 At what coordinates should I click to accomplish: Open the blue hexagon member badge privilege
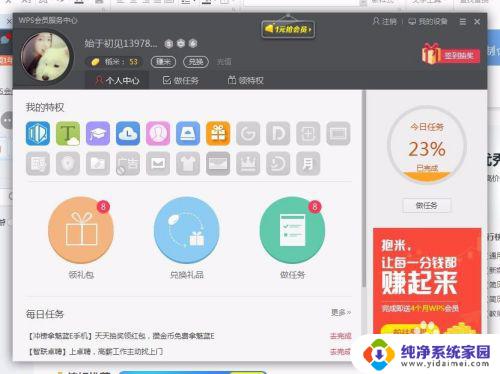point(38,133)
